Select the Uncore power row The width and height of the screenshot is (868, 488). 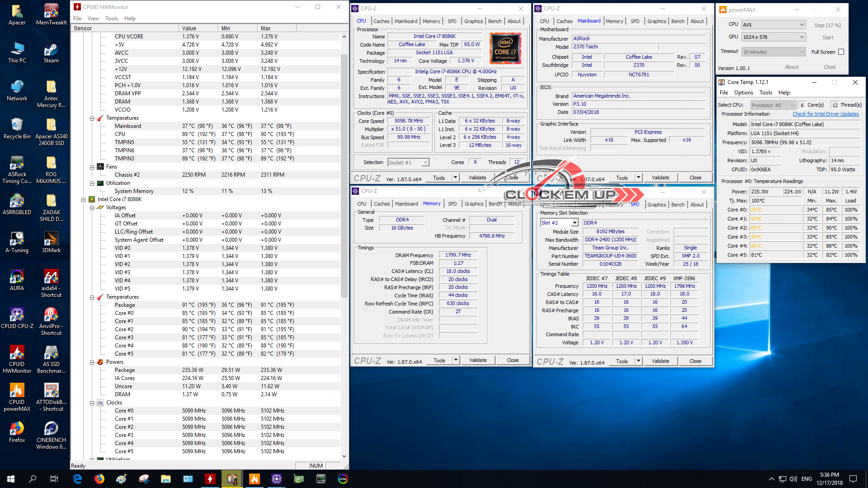coord(206,386)
